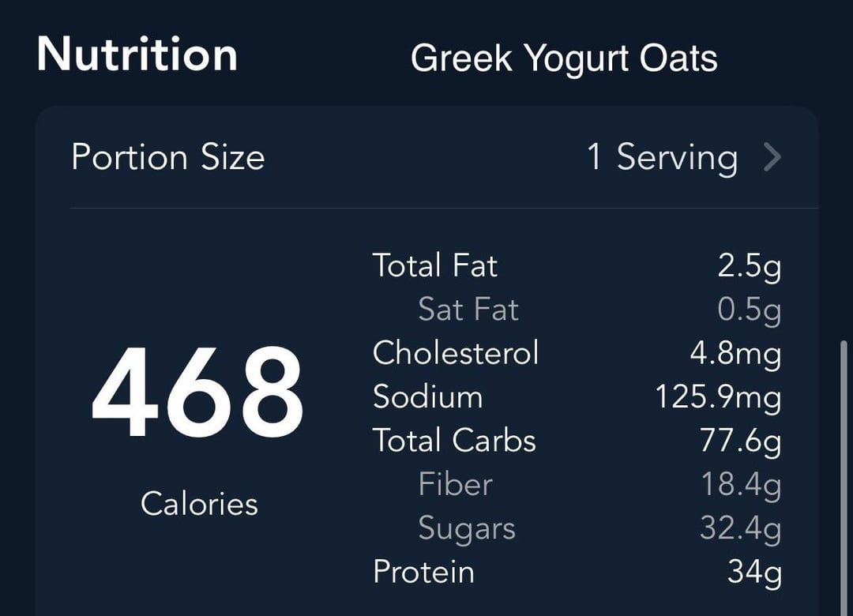
Task: Tap the Portion Size row label
Action: click(x=168, y=157)
